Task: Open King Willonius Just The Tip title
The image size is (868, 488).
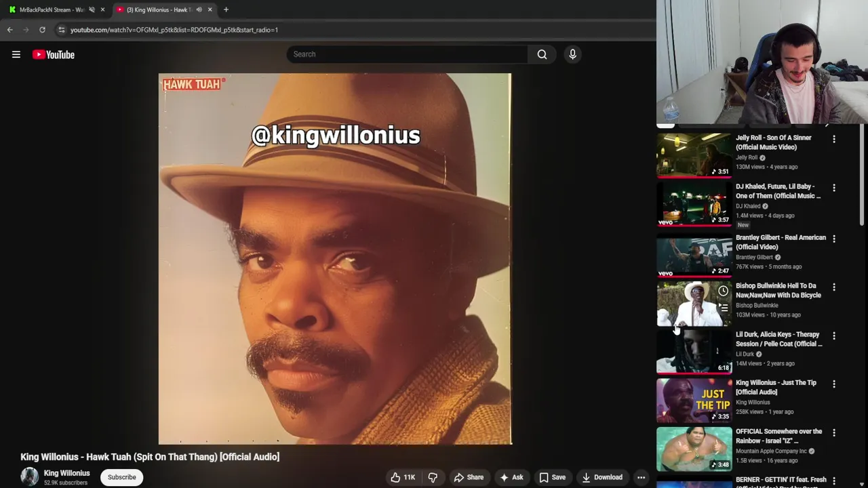Action: coord(776,387)
